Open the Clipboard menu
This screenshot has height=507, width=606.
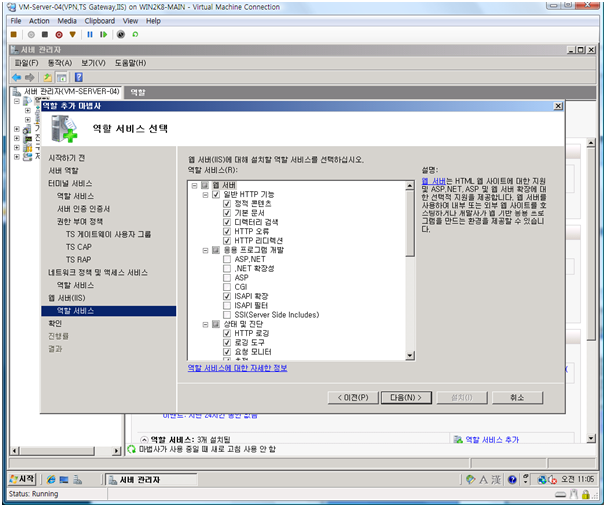tap(100, 21)
